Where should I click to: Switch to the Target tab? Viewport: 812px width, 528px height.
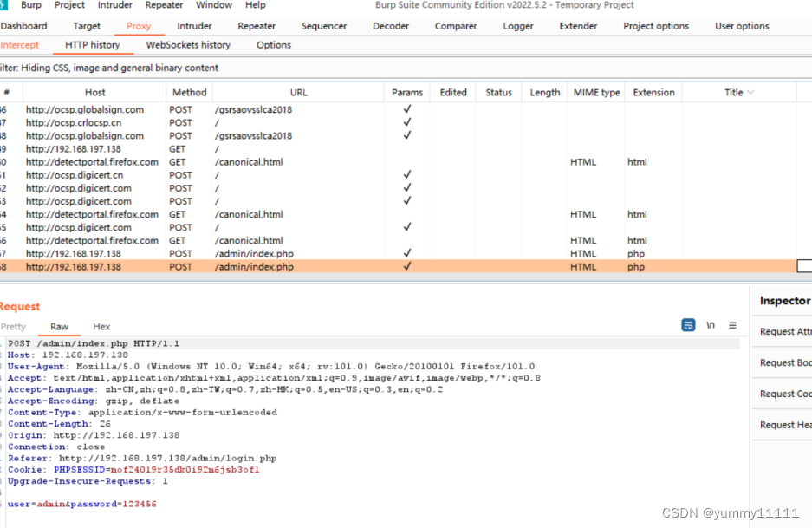[87, 26]
